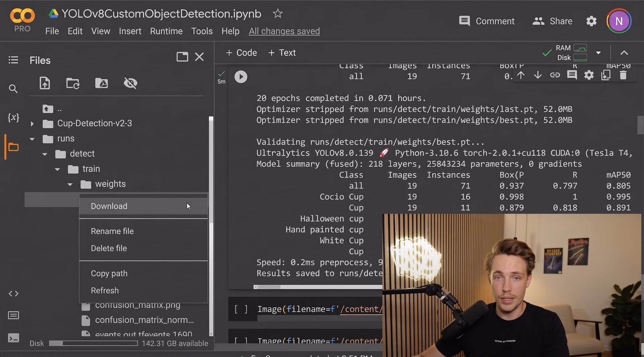Collapse the runs folder

pos(32,139)
